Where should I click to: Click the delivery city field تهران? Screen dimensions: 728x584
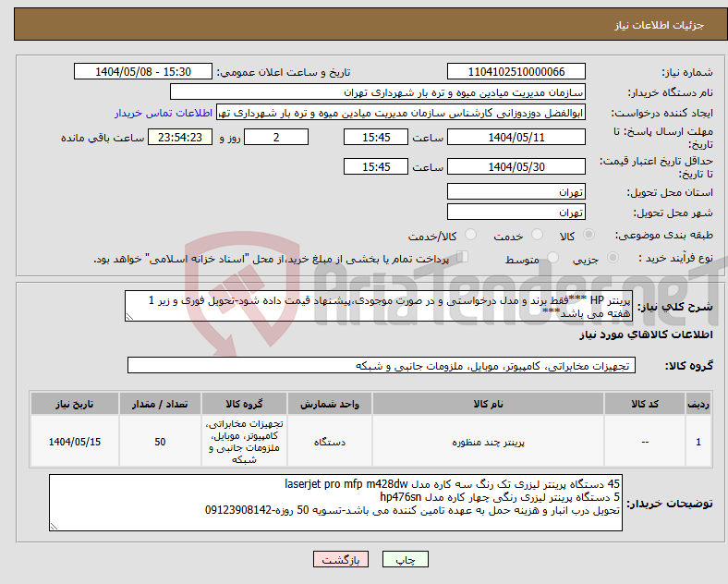click(x=516, y=213)
